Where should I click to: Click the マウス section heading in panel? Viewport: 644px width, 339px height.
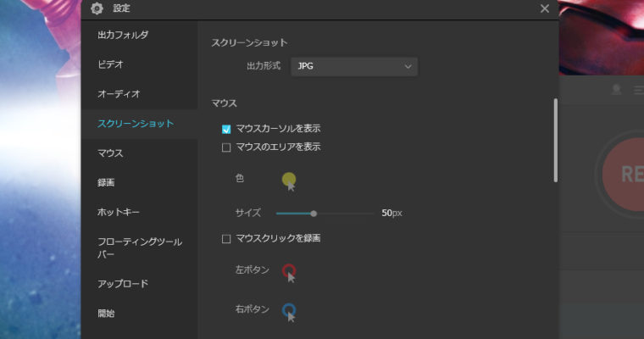(225, 103)
